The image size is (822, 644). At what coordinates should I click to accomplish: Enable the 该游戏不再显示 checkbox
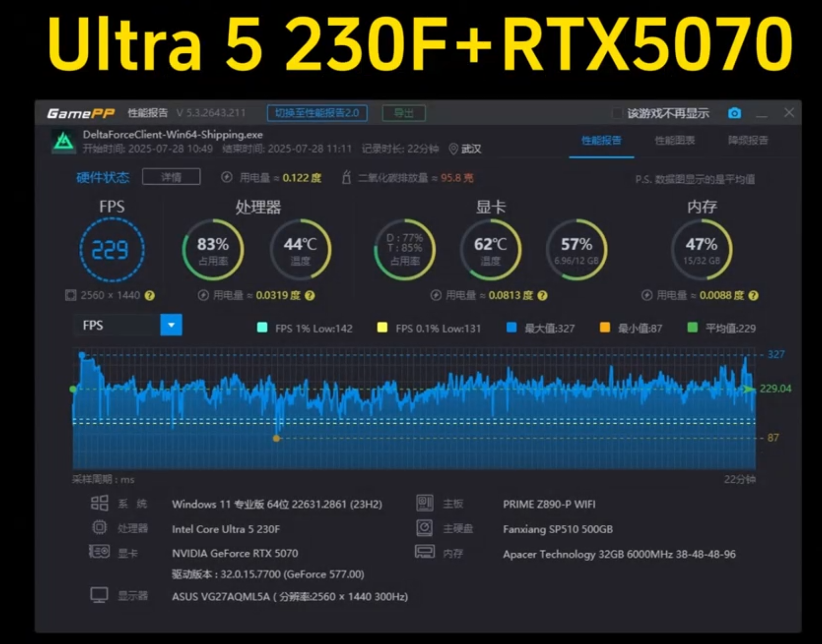click(617, 113)
